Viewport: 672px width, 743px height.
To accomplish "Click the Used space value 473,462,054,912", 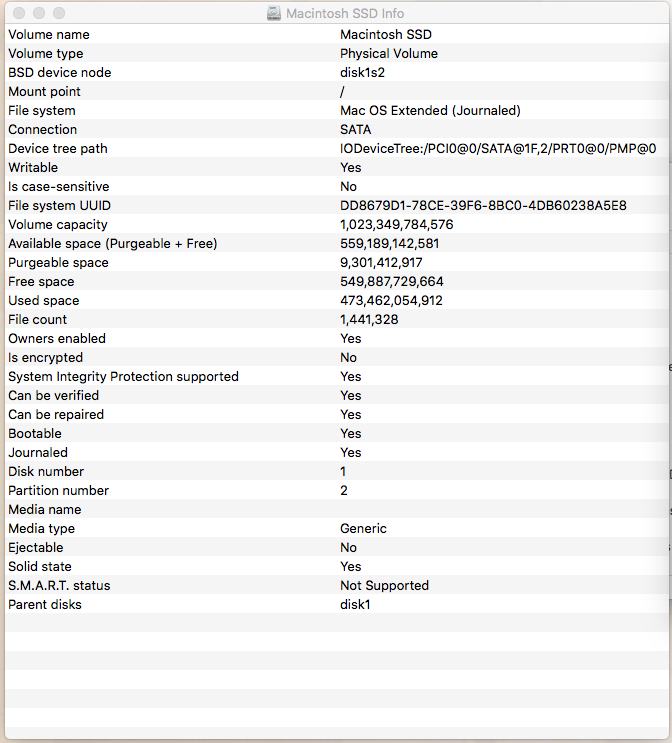I will pos(391,300).
